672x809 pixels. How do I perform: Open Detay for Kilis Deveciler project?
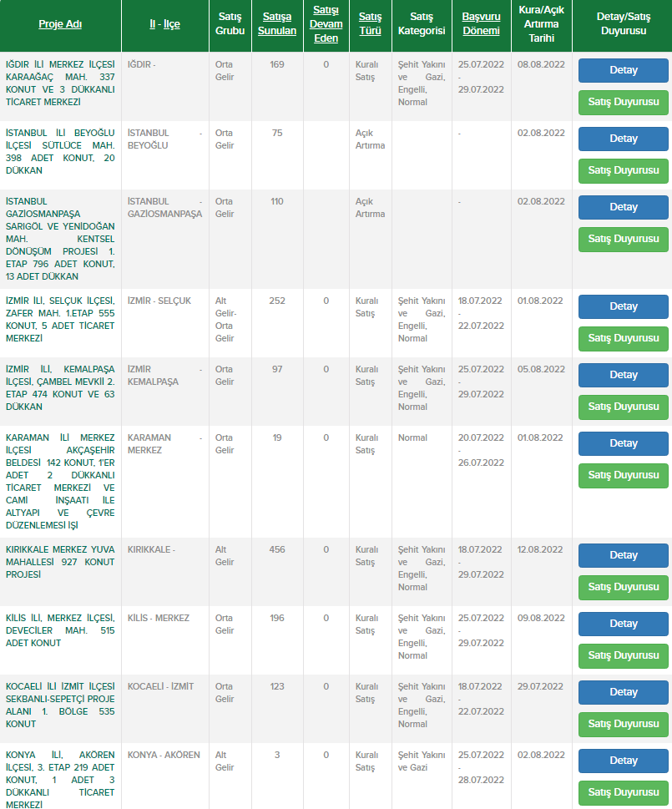click(623, 624)
